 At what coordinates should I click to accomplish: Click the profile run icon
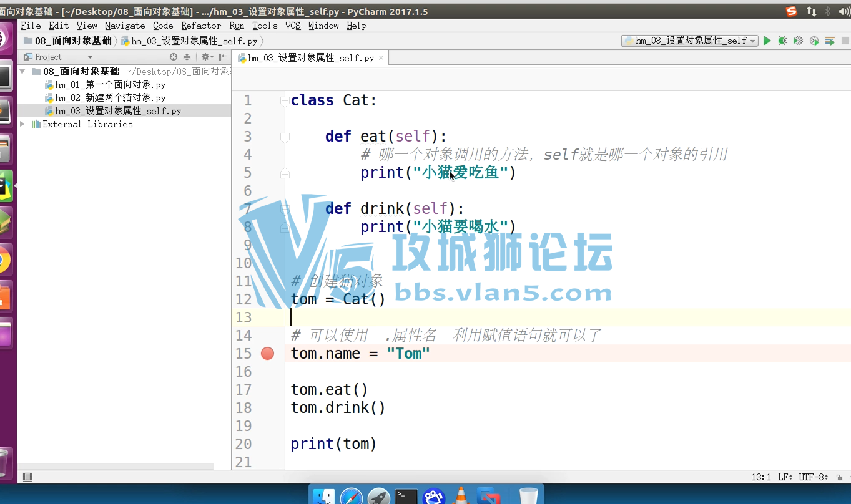(x=814, y=41)
